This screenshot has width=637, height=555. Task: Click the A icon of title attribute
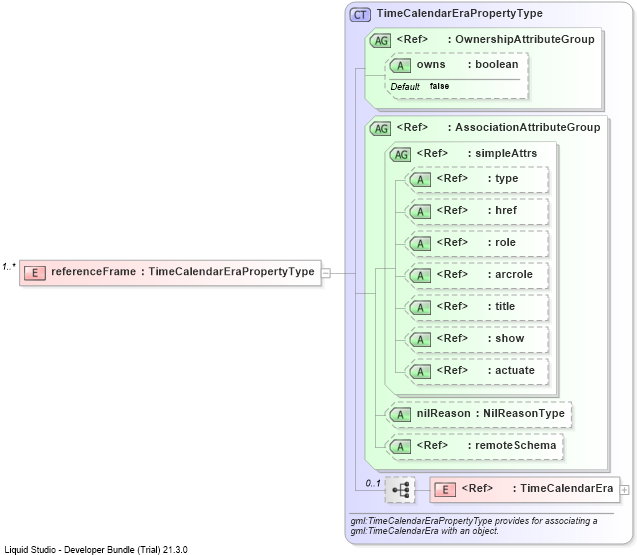point(420,308)
